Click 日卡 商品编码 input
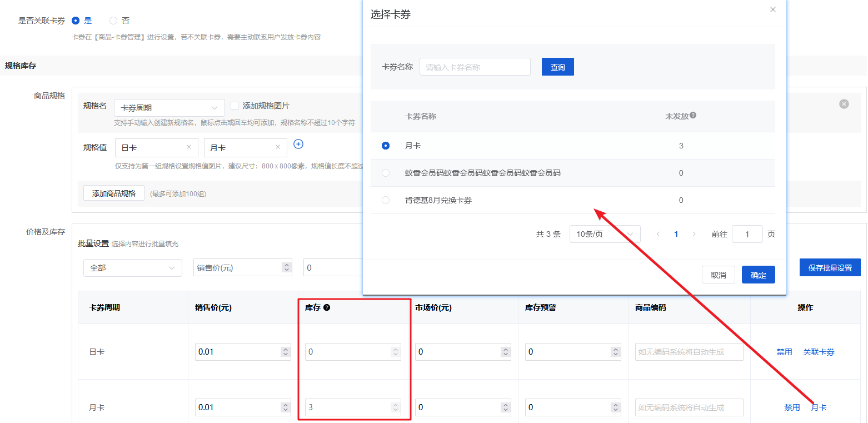This screenshot has height=423, width=868. tap(689, 352)
